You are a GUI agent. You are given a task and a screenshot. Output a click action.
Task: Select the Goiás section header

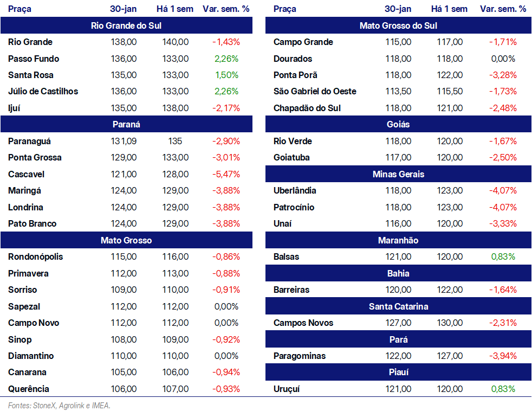[x=398, y=124]
